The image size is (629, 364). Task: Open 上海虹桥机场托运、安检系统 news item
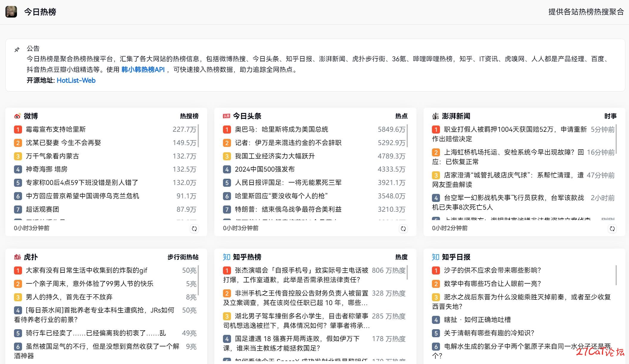(508, 157)
